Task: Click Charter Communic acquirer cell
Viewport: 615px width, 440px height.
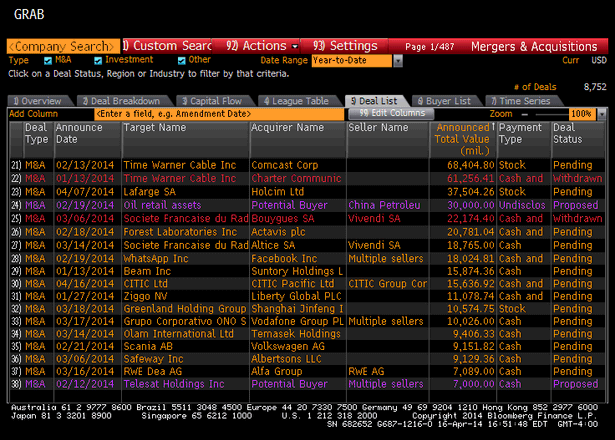Action: pos(296,178)
